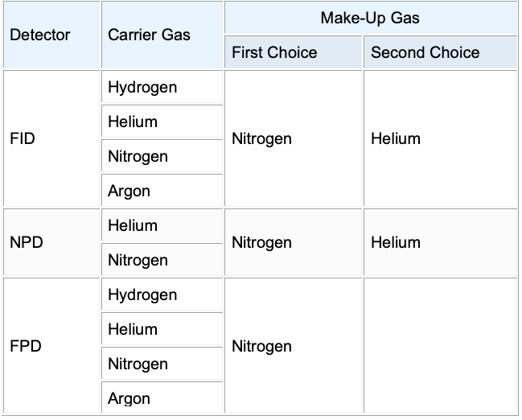Select the FPD detector cell
The width and height of the screenshot is (522, 420).
pyautogui.click(x=26, y=346)
